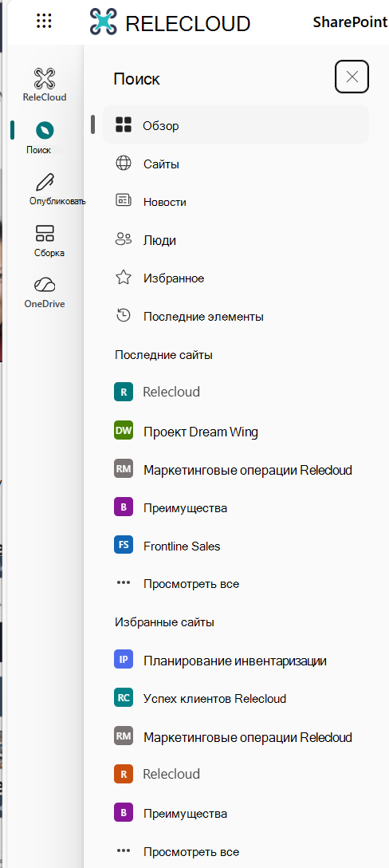Viewport: 389px width, 868px height.
Task: Open Relecloud under Избранные сайты
Action: pyautogui.click(x=171, y=774)
